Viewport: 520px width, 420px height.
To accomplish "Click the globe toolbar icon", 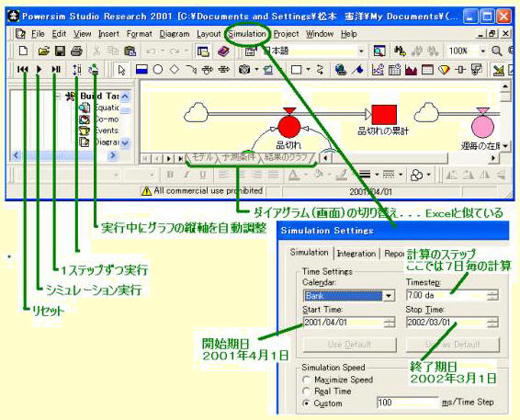I will pos(340,69).
